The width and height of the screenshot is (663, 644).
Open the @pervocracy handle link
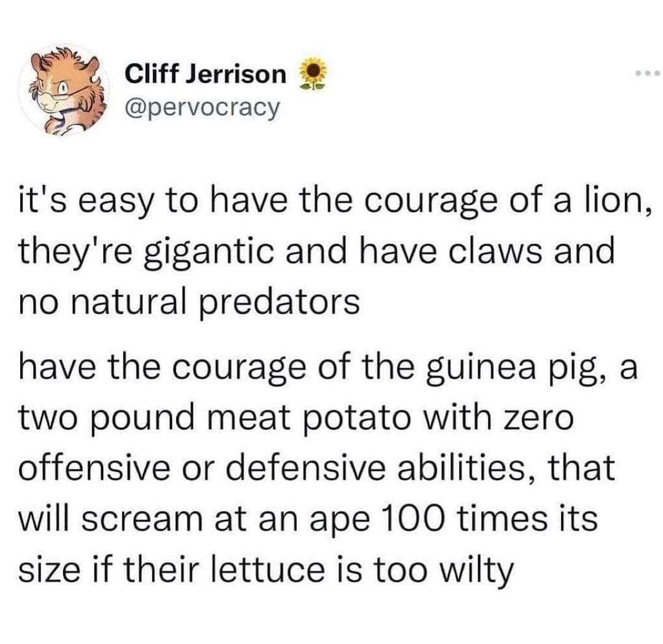202,108
